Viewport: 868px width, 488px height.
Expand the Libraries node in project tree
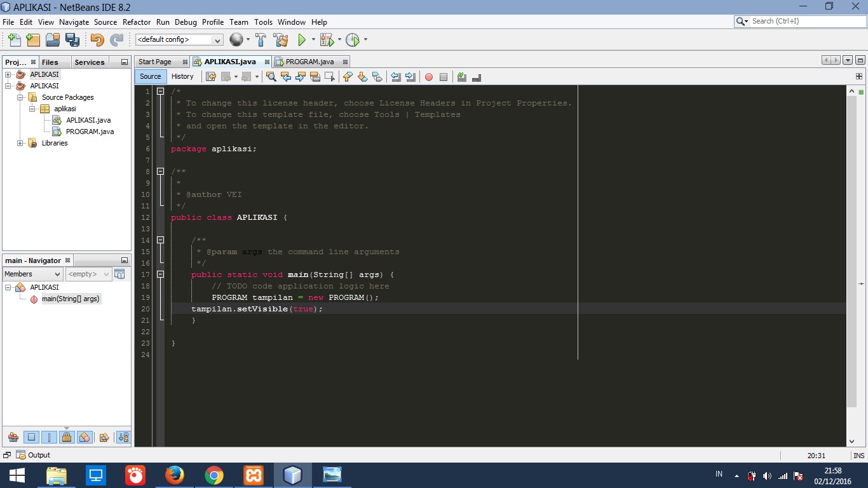coord(21,143)
